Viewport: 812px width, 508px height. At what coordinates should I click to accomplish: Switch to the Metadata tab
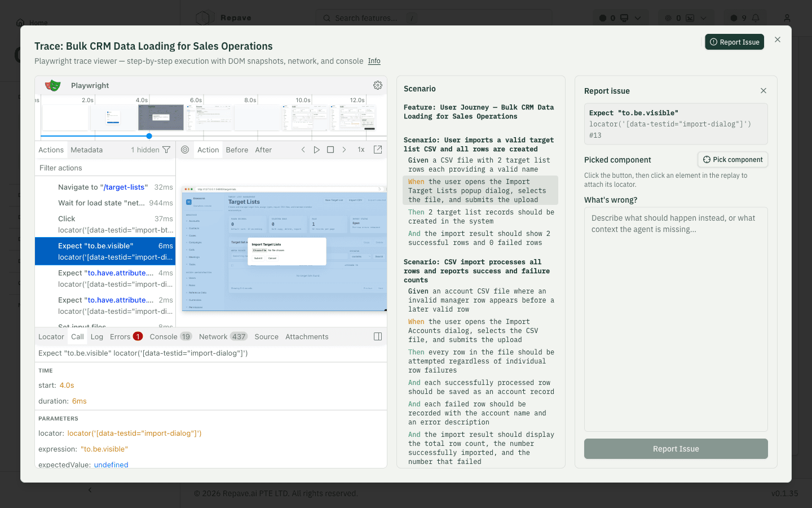tap(87, 150)
